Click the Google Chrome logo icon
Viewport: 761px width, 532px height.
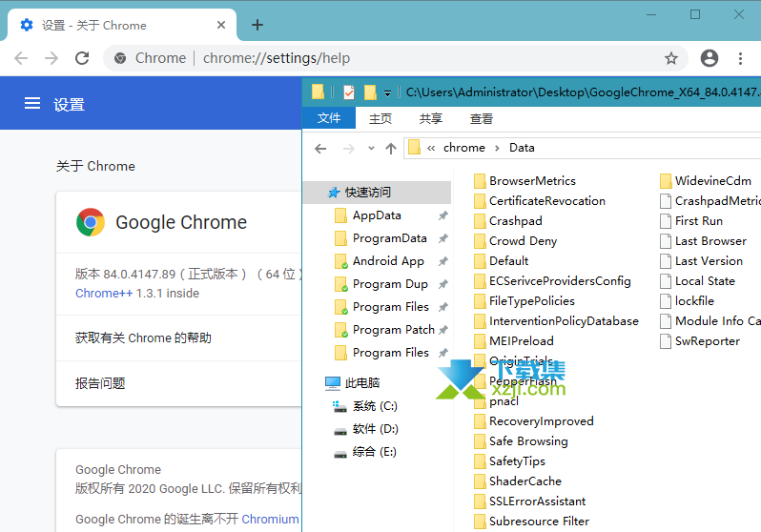[91, 222]
